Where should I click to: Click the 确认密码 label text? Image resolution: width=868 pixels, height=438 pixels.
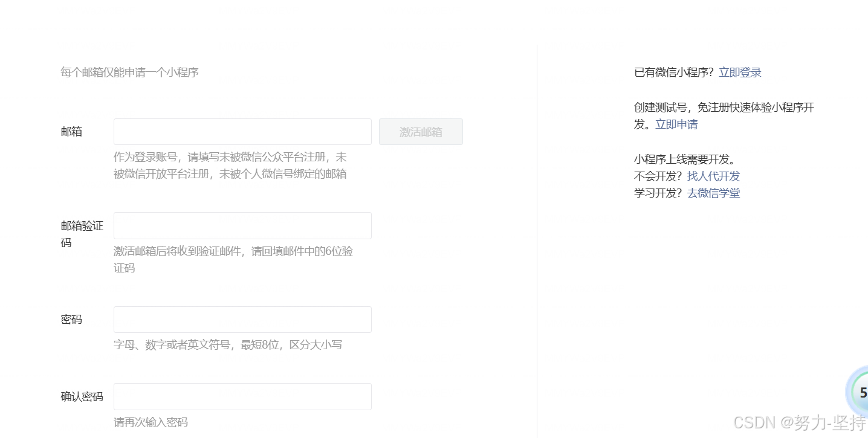pyautogui.click(x=82, y=396)
